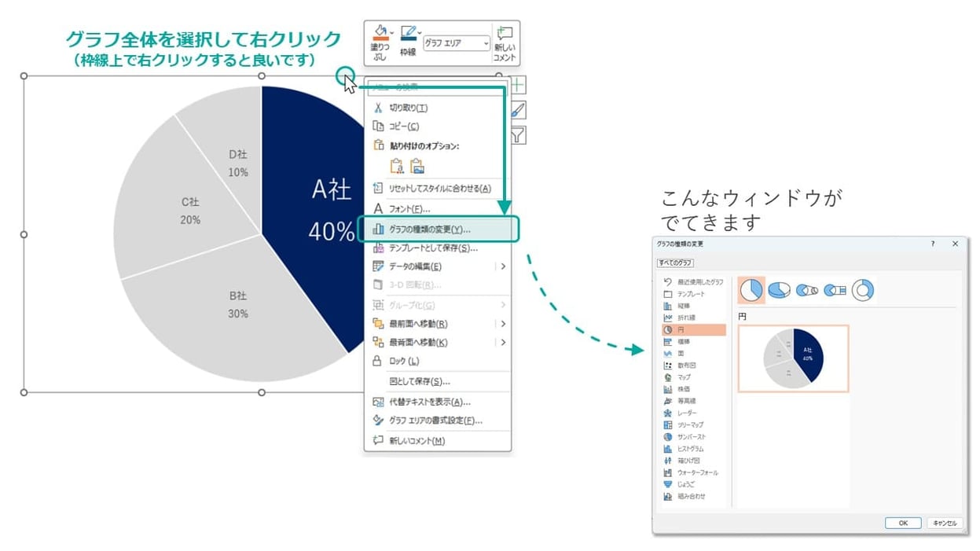Switch to the すべてのグラフ tab

(674, 263)
